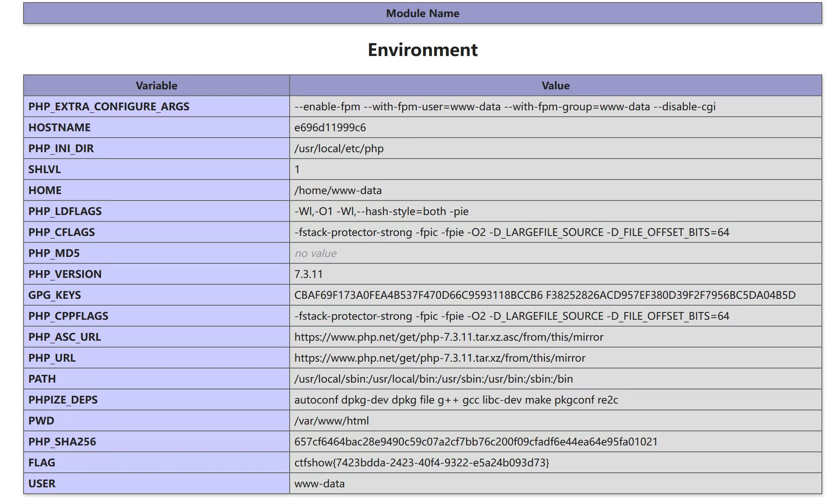Viewport: 839px width, 504px height.
Task: Click the PHPIZE_DEPS value text
Action: (x=456, y=400)
